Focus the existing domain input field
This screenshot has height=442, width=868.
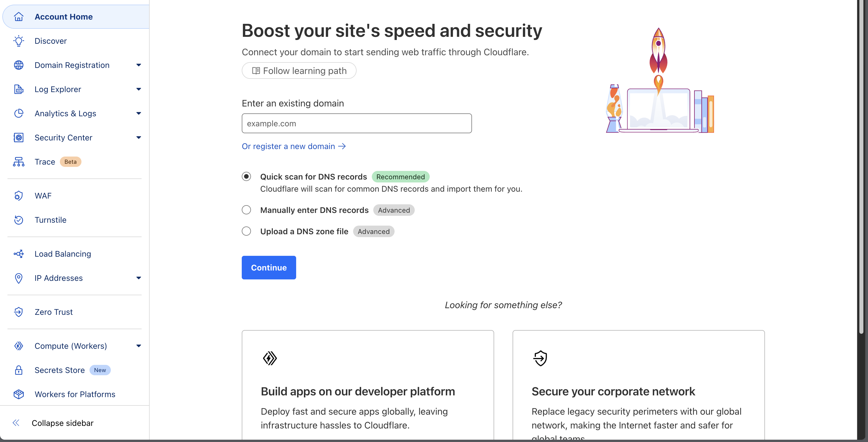tap(357, 123)
